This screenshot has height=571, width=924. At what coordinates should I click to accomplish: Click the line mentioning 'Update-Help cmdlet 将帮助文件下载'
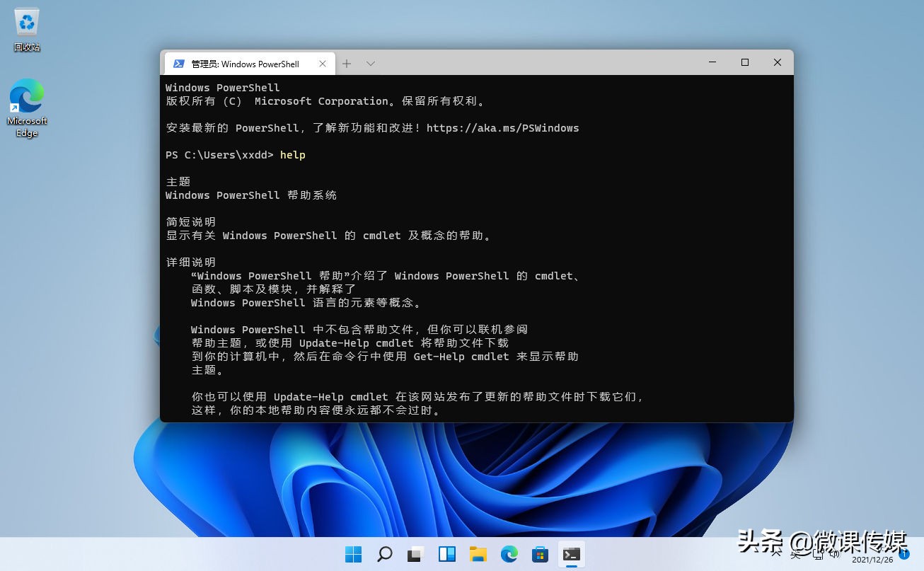pos(350,343)
